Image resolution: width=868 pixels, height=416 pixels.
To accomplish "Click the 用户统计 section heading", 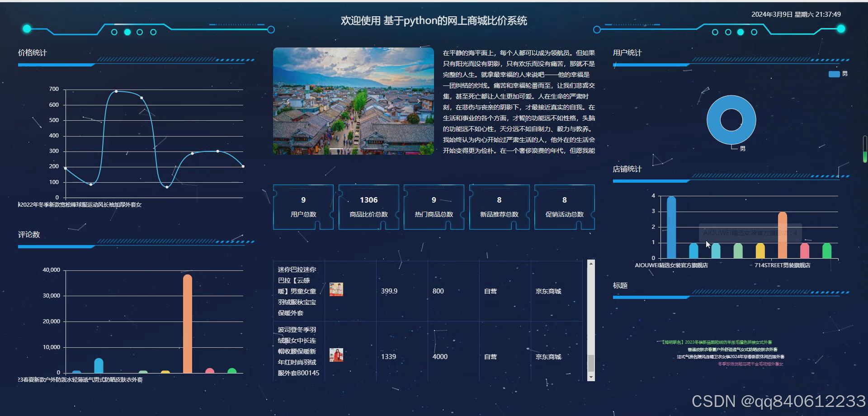I will (627, 53).
